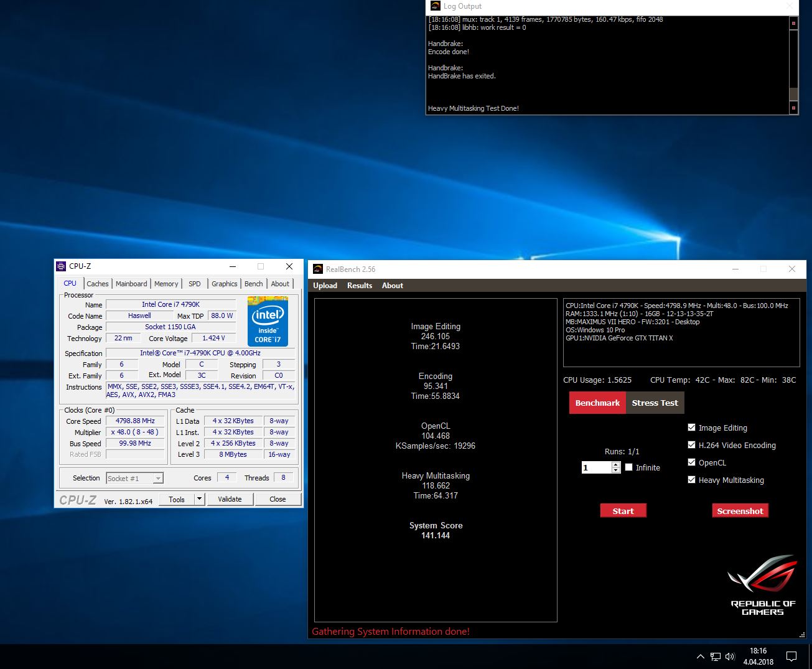Screen dimensions: 812x669
Task: Click 'Gathering System Information done!' status text
Action: [391, 632]
